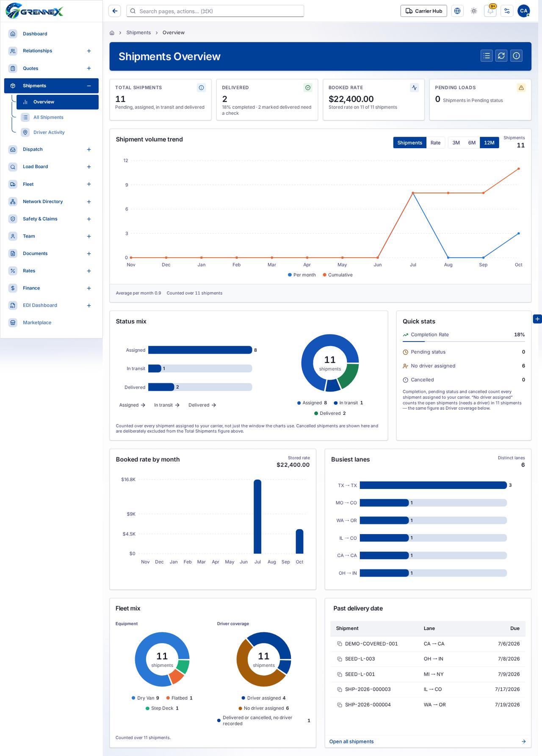542x756 pixels.
Task: Expand the Finance sidebar section
Action: [89, 288]
